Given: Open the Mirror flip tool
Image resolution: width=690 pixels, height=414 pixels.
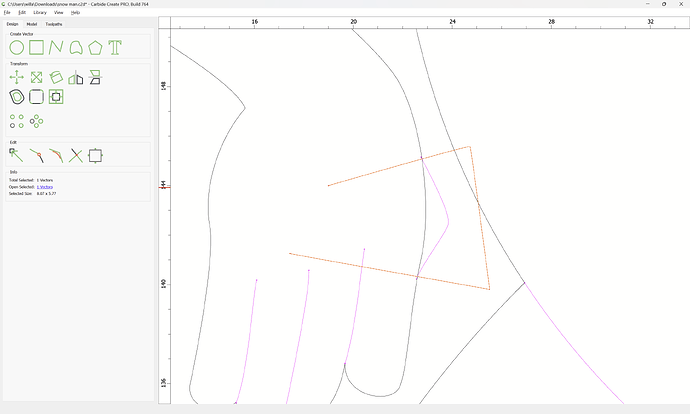Looking at the screenshot, I should pyautogui.click(x=76, y=77).
